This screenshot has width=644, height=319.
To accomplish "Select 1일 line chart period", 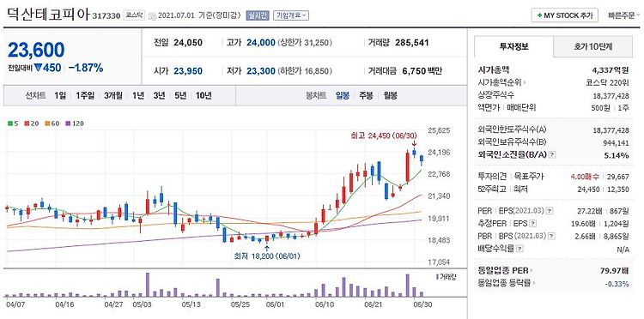I will pos(60,95).
